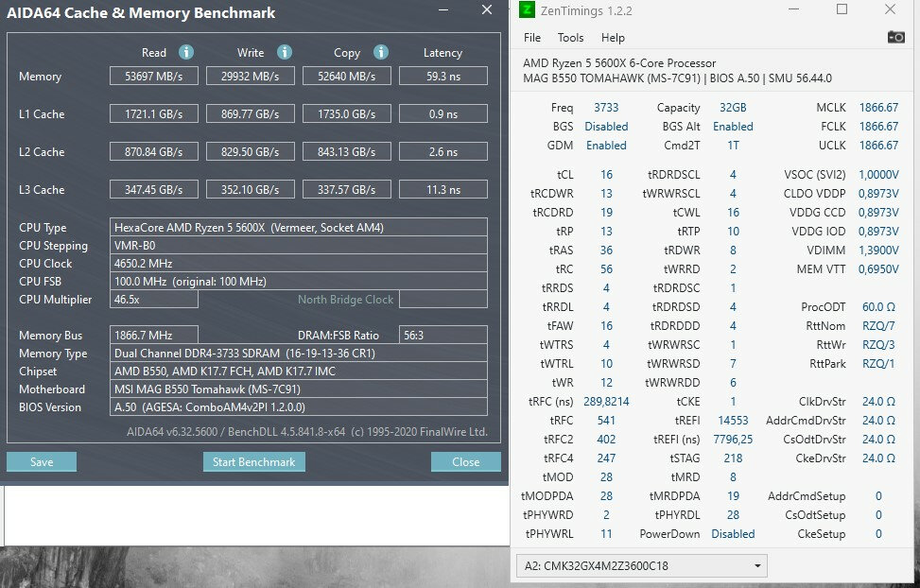Viewport: 920px width, 588px height.
Task: Select L1 Cache Write value 869.77 GB/s
Action: pos(250,113)
